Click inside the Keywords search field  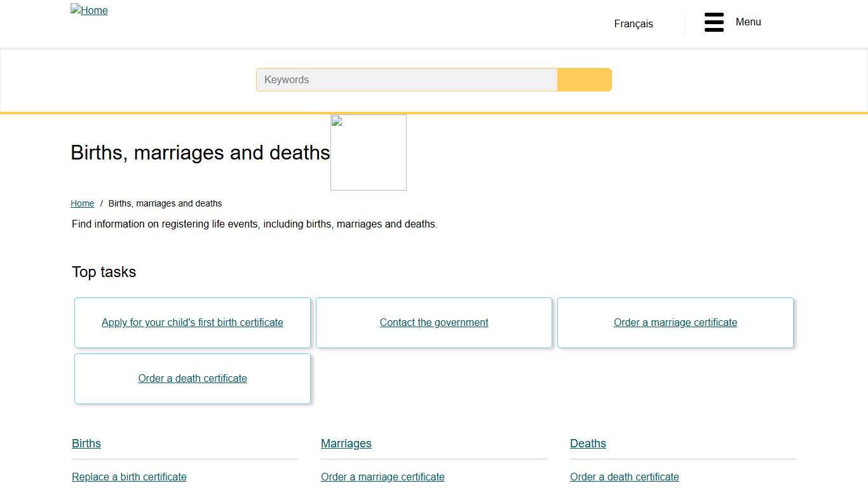click(x=407, y=79)
